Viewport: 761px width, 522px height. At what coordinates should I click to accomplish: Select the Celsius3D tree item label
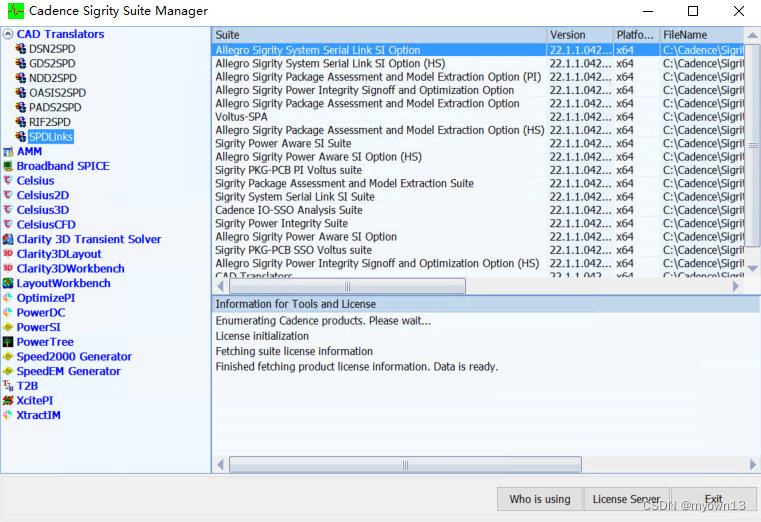[x=43, y=210]
